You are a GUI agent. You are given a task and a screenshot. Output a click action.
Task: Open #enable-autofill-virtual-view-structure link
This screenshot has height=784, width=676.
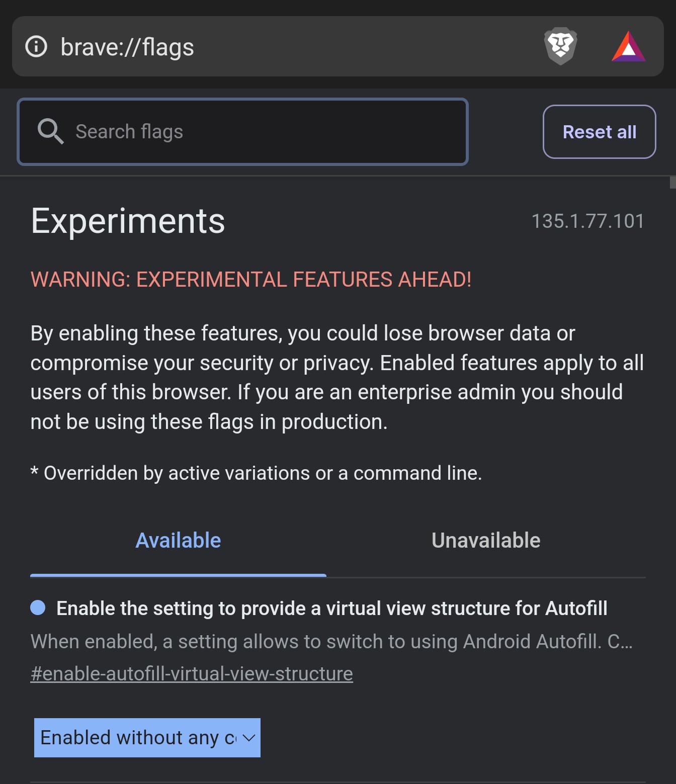(x=192, y=674)
